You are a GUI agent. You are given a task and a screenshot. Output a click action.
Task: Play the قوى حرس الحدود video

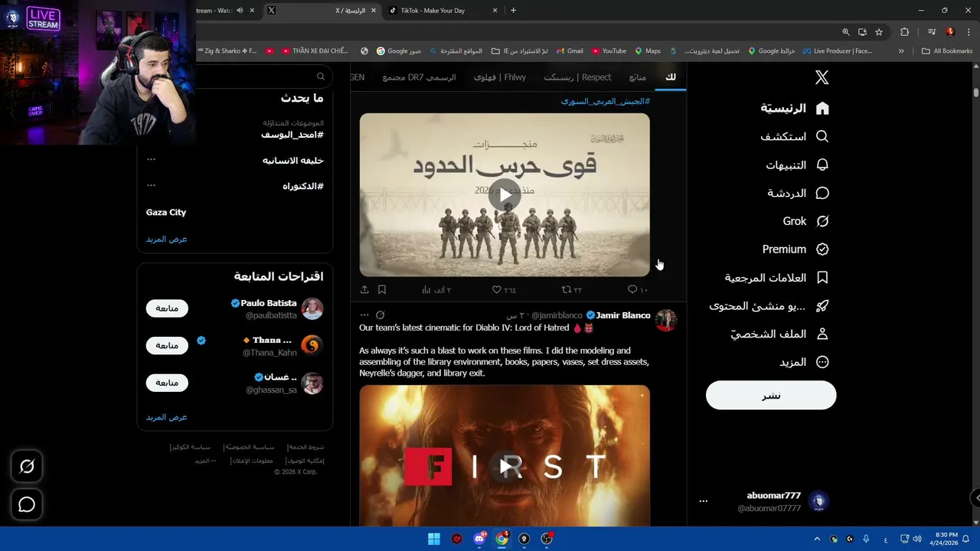pos(505,194)
